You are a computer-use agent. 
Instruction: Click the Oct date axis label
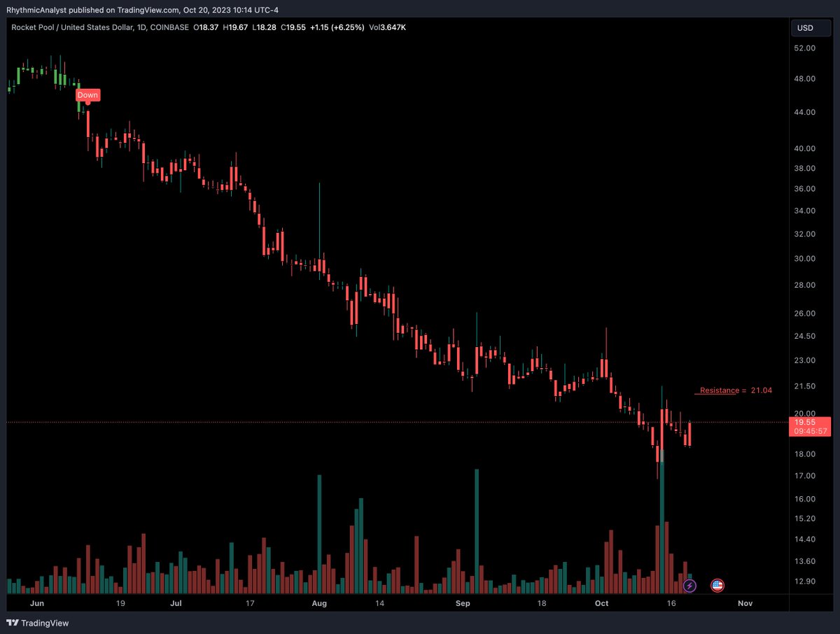point(601,603)
